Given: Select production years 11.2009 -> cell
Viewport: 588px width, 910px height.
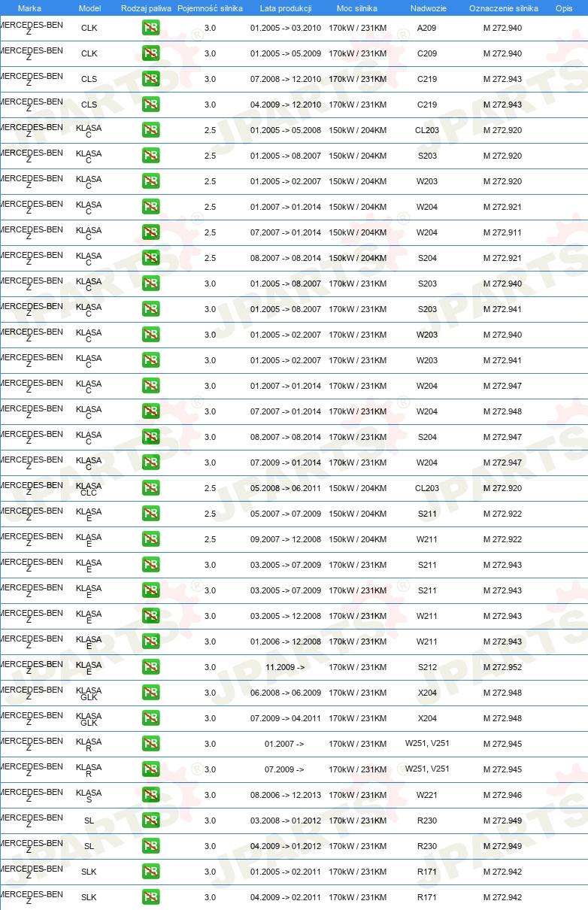Looking at the screenshot, I should tap(285, 668).
